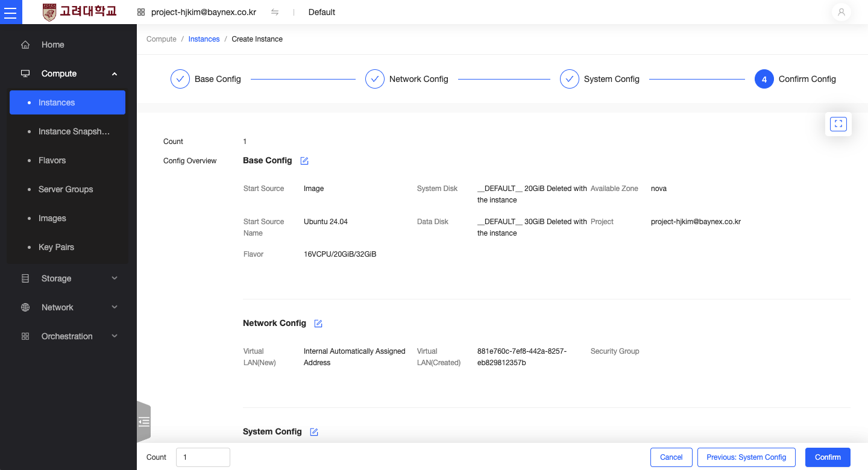Expand the Orchestration menu chevron

(x=115, y=336)
